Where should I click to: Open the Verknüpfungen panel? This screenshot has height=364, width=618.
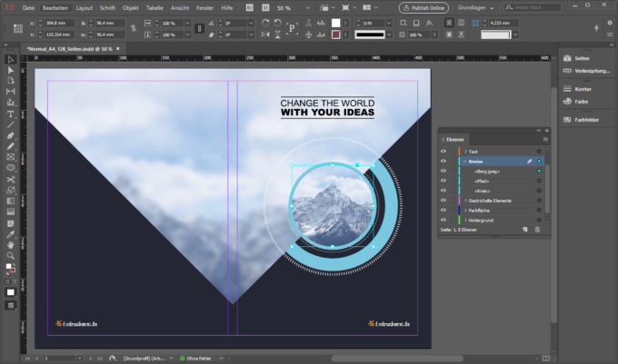tap(586, 71)
